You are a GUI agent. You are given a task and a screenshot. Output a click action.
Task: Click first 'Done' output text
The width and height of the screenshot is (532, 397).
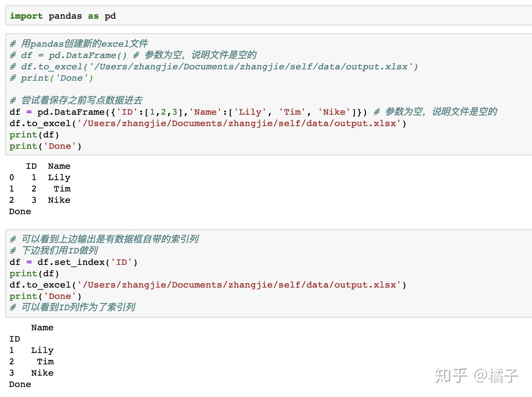point(20,212)
